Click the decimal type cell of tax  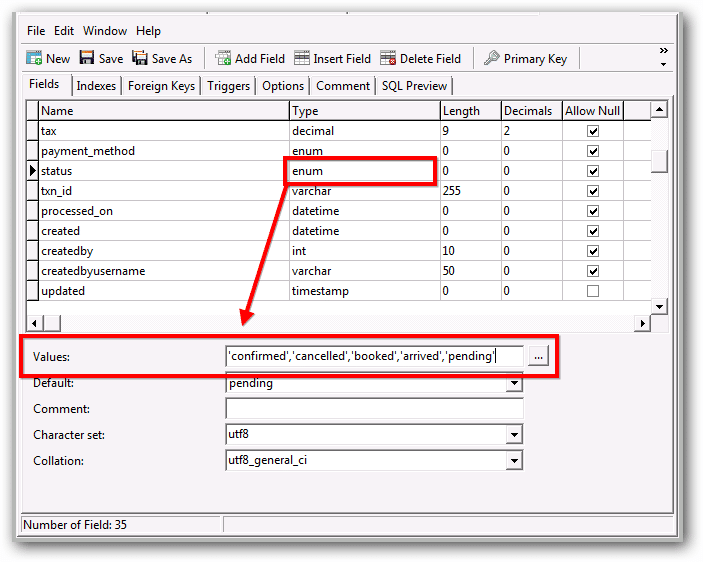click(365, 131)
